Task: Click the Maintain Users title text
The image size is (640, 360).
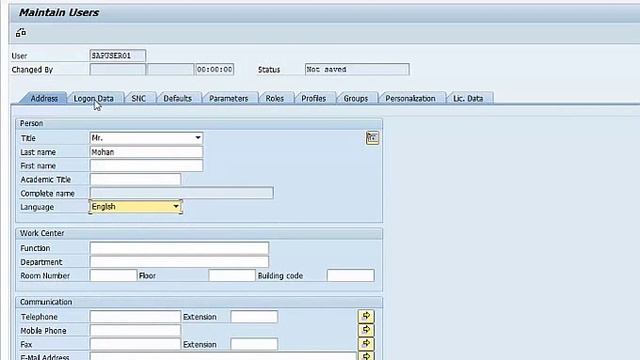Action: tap(59, 13)
